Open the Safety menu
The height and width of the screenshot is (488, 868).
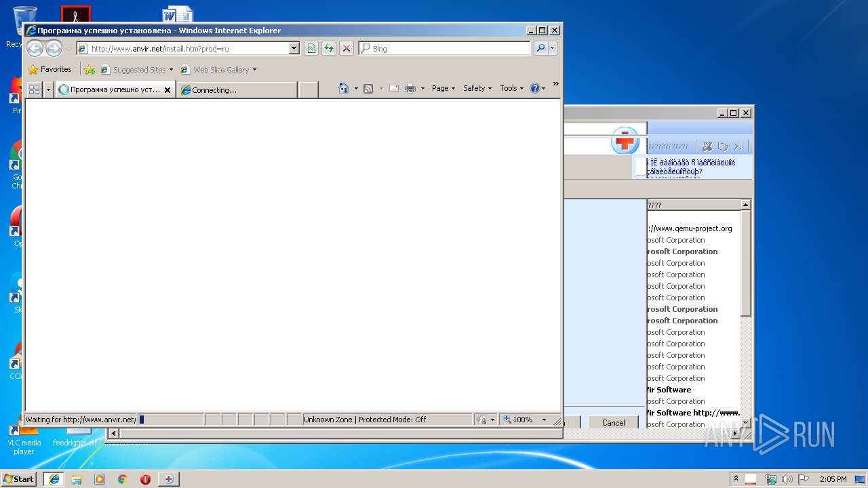point(477,88)
